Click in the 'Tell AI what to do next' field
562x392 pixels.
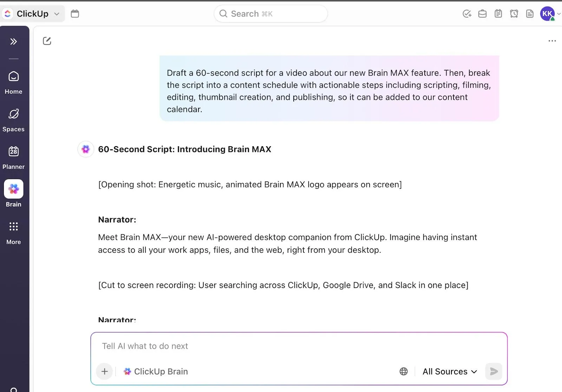(299, 346)
